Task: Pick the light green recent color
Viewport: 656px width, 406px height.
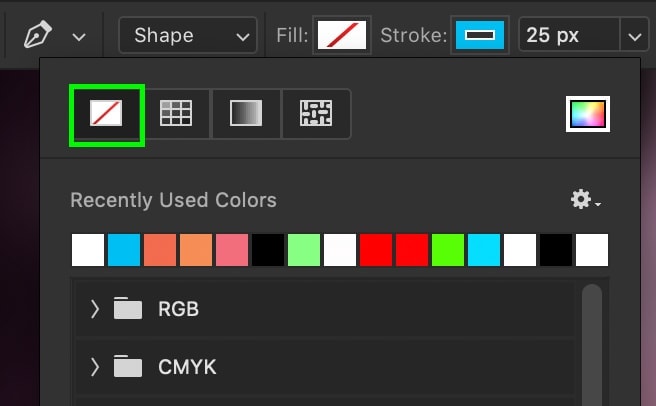Action: [304, 250]
